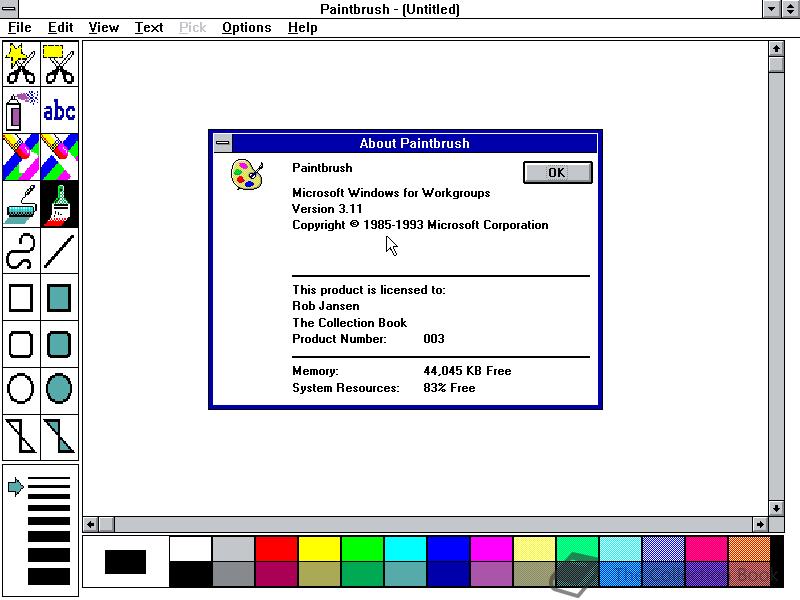Select the Scissors free-form cutout tool

(21, 64)
